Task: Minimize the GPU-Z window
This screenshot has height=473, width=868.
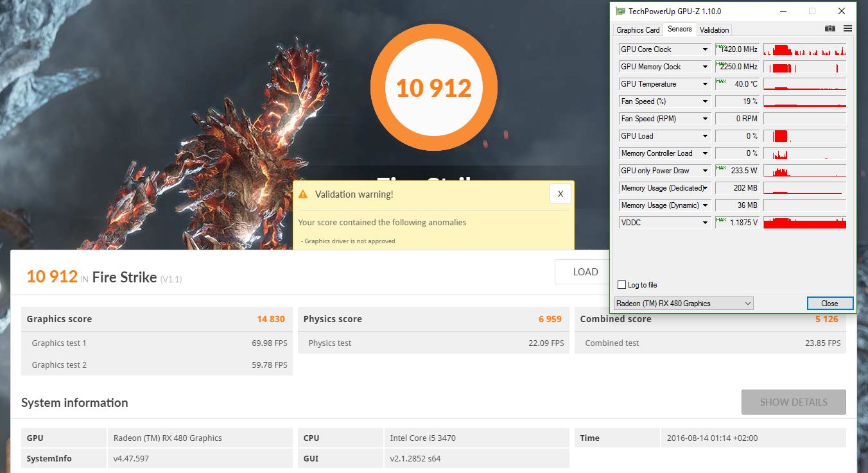Action: tap(783, 11)
